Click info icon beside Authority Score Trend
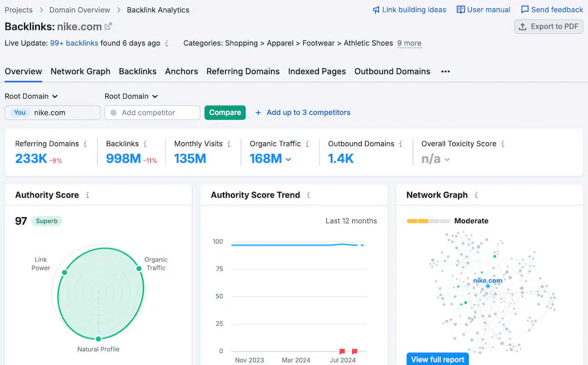Screen dimensions: 588x365 pos(308,195)
